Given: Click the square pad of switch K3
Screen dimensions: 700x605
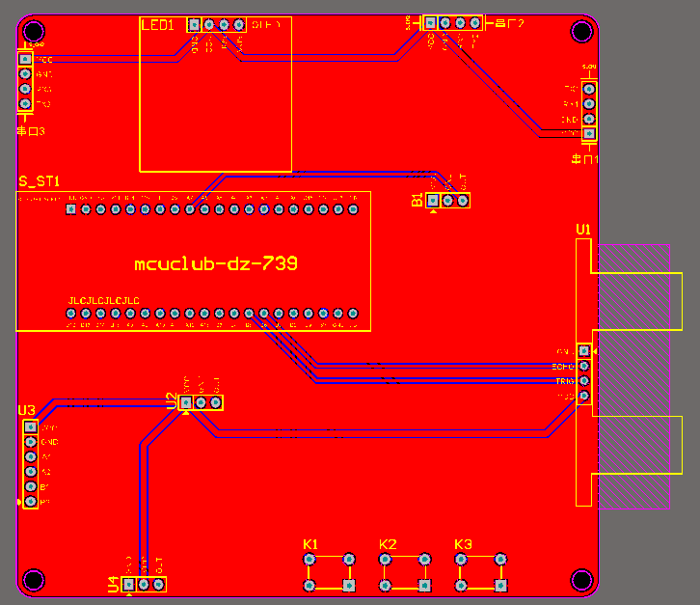Looking at the screenshot, I should pyautogui.click(x=500, y=585).
